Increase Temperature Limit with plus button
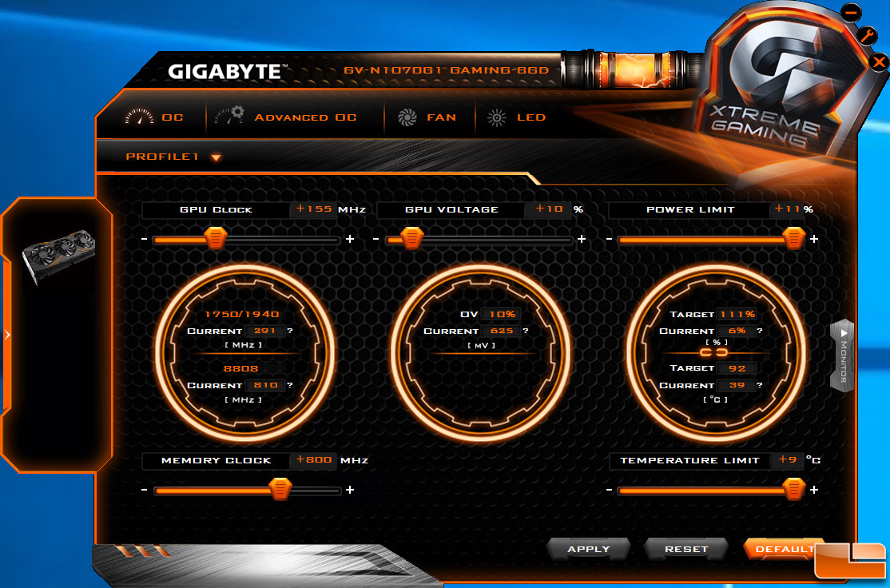Viewport: 890px width, 588px height. pos(814,490)
